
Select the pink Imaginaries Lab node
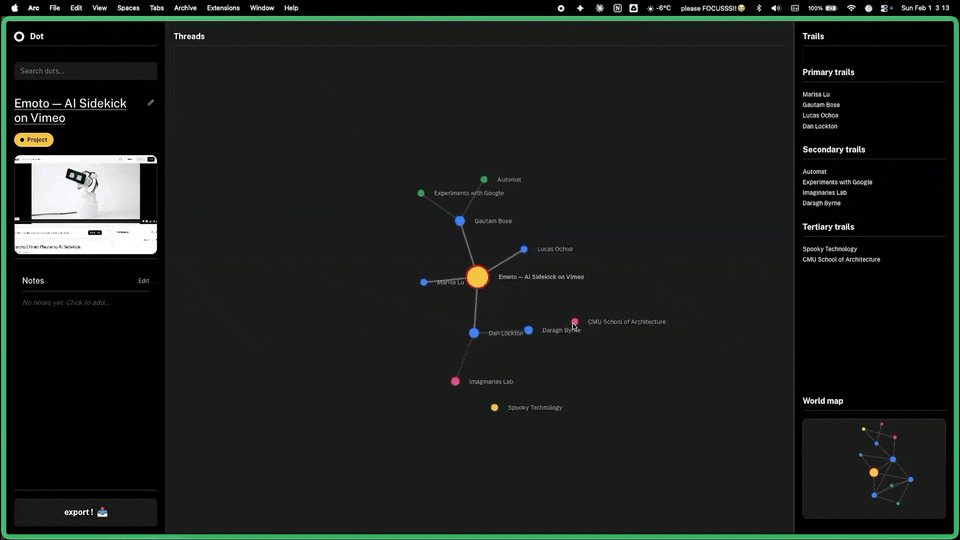coord(455,381)
